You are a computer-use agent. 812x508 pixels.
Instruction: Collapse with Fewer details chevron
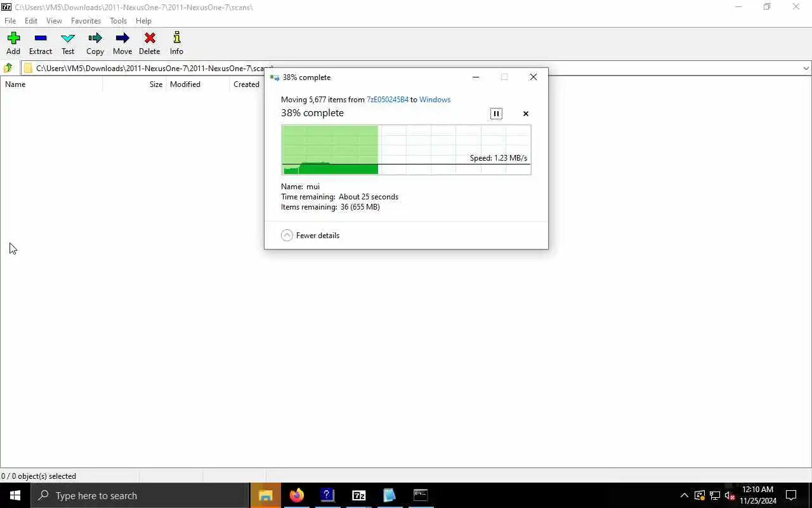coord(287,236)
